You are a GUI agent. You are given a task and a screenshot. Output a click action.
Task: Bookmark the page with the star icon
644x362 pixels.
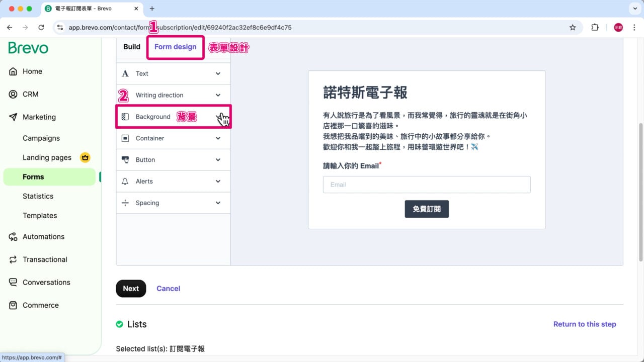573,28
